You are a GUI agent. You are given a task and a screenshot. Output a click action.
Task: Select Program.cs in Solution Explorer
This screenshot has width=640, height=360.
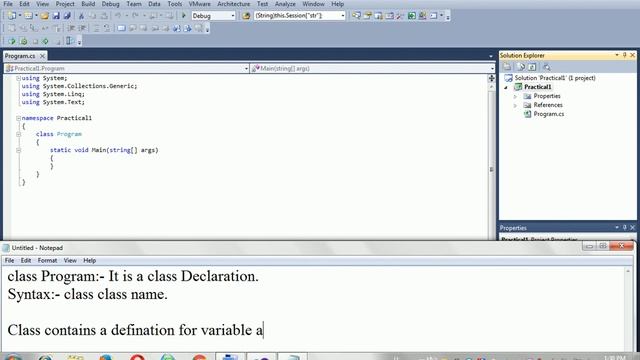pyautogui.click(x=548, y=114)
